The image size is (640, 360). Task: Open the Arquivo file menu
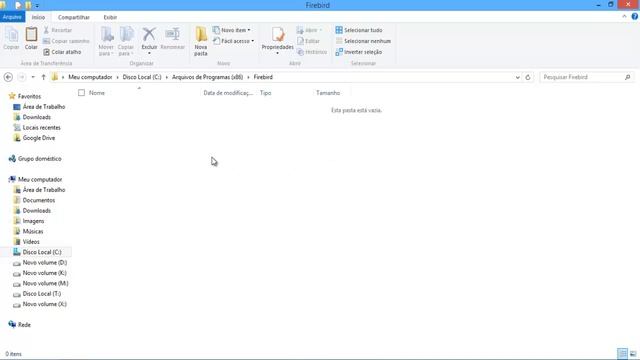click(12, 17)
